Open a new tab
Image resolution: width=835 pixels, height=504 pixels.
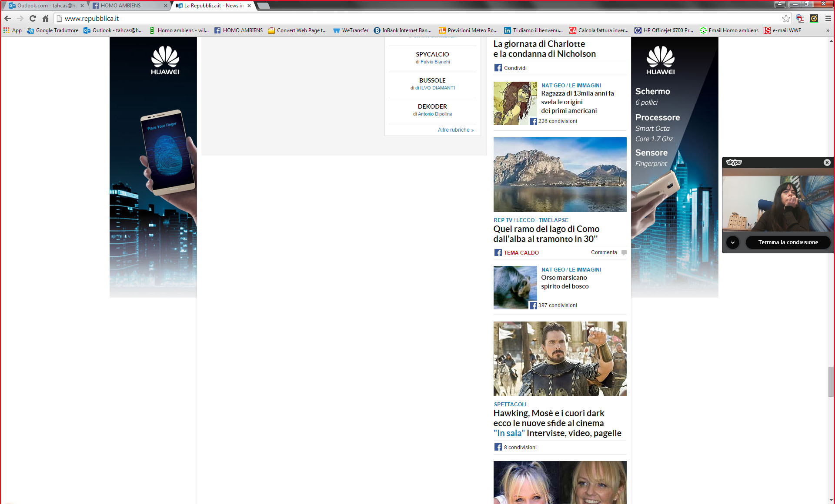(264, 6)
